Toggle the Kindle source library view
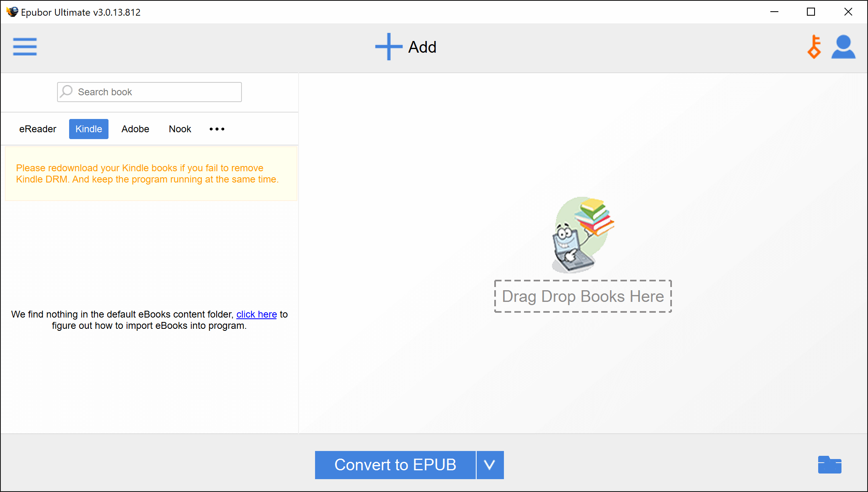 coord(88,129)
